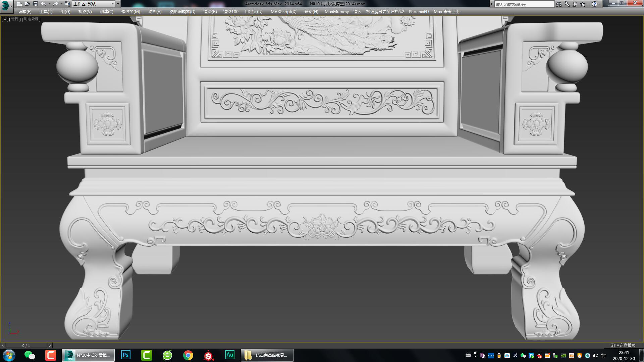Open the MAXScript(X) menu
The height and width of the screenshot is (362, 644).
point(284,11)
